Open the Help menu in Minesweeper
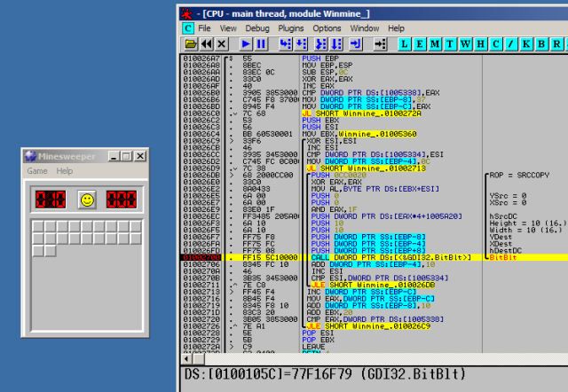 tap(65, 171)
